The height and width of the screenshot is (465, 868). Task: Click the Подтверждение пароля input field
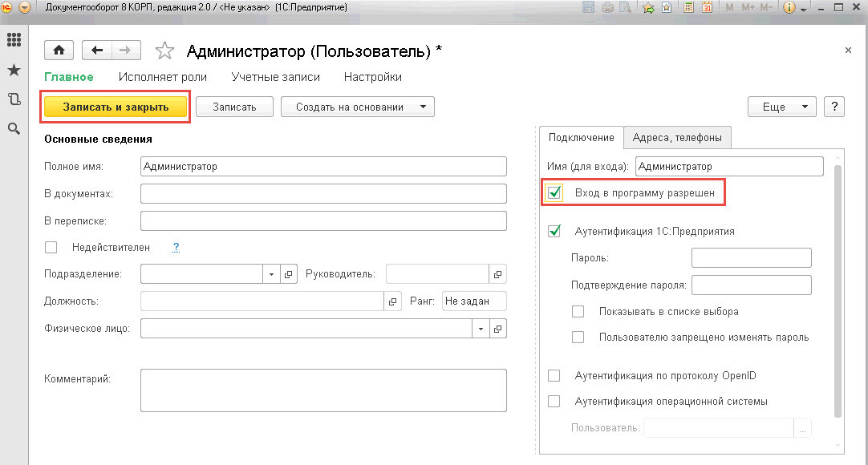(x=751, y=285)
